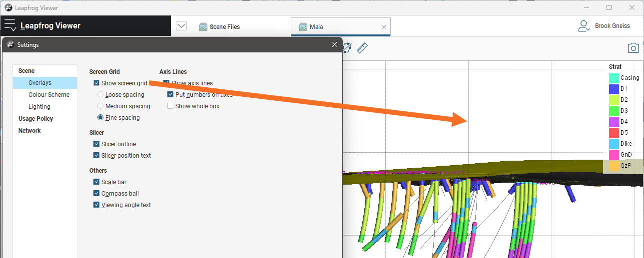Go to Usage Policy settings

pyautogui.click(x=35, y=119)
